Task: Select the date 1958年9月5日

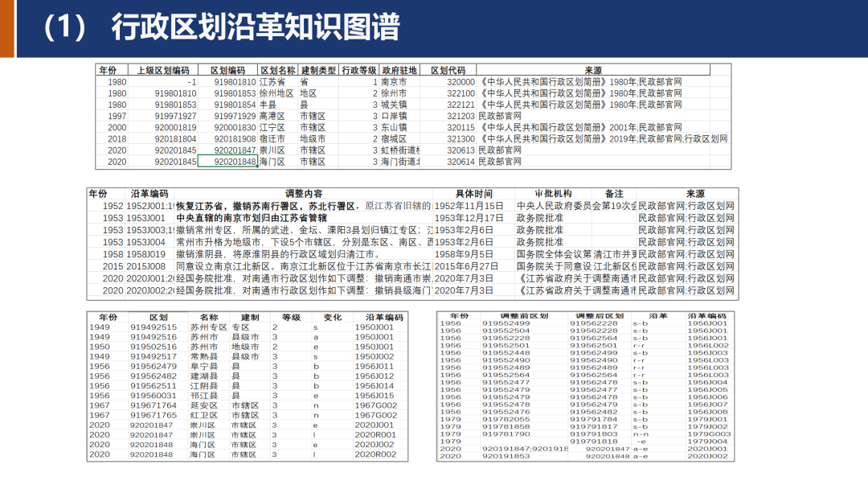Action: (x=464, y=254)
